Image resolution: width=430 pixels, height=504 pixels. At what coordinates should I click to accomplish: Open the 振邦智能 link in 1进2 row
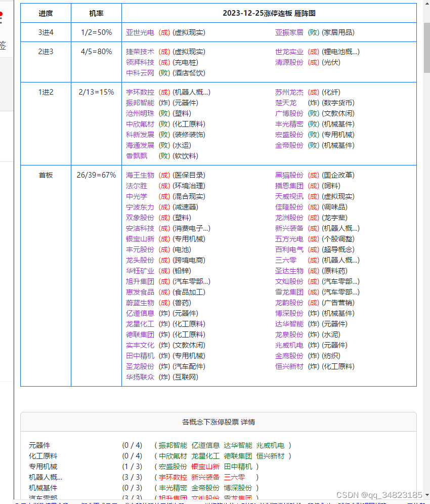coord(140,103)
